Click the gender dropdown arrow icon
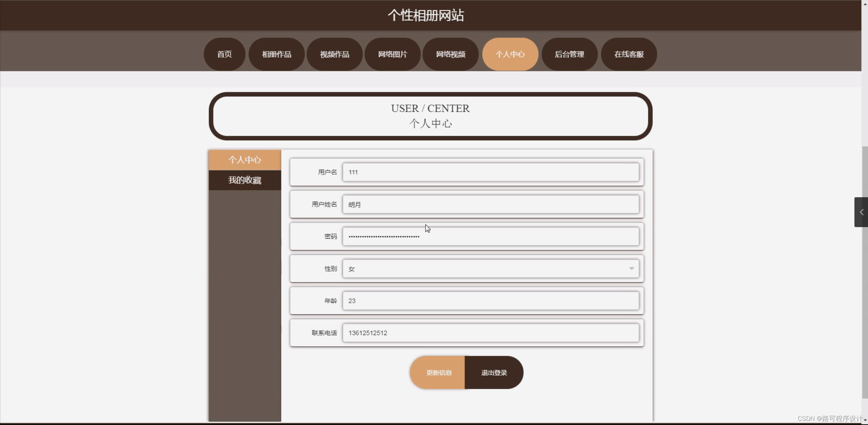This screenshot has height=425, width=868. [x=631, y=269]
